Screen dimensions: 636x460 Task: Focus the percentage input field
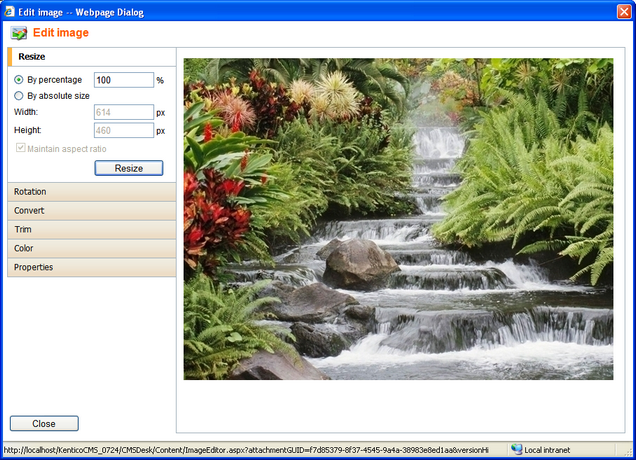click(123, 80)
